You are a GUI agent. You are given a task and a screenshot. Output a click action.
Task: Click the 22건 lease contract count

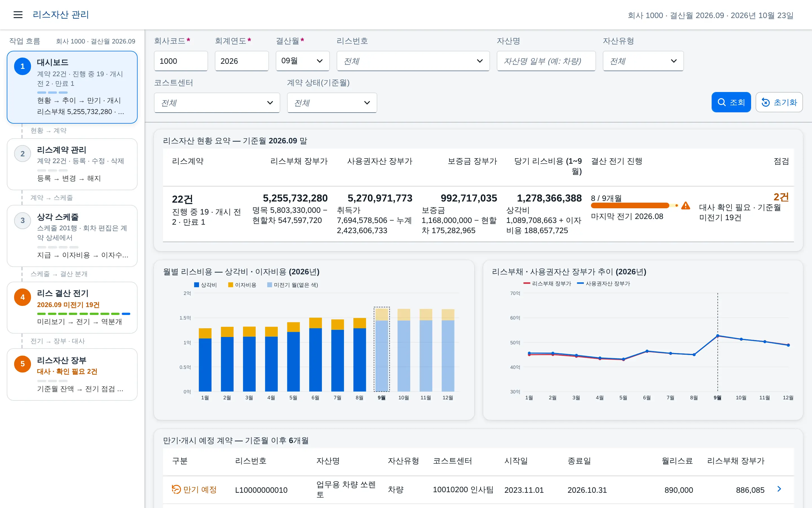tap(182, 199)
